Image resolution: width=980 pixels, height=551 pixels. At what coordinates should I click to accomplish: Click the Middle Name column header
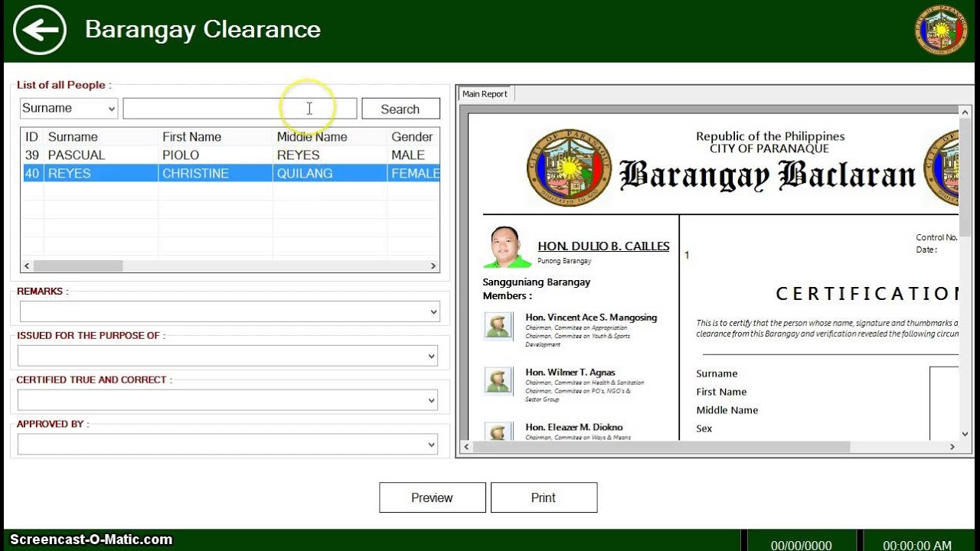tap(330, 137)
